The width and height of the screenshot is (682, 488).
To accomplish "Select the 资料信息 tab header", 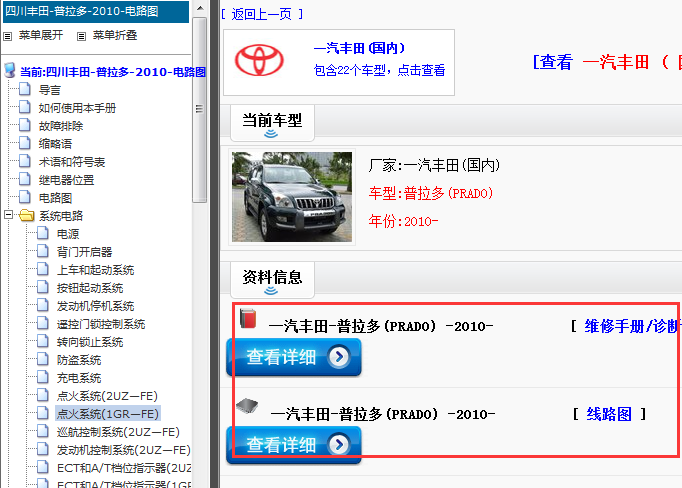I will point(272,280).
